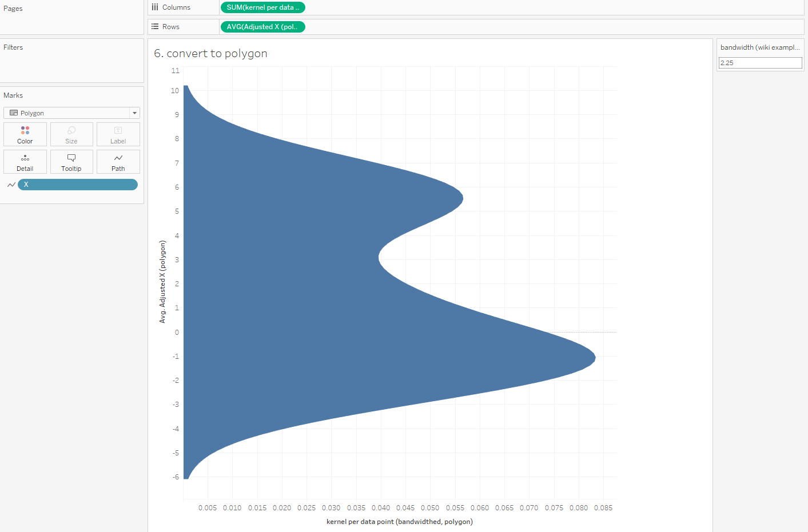Click the bandwidth parameter input field
This screenshot has width=808, height=532.
760,63
